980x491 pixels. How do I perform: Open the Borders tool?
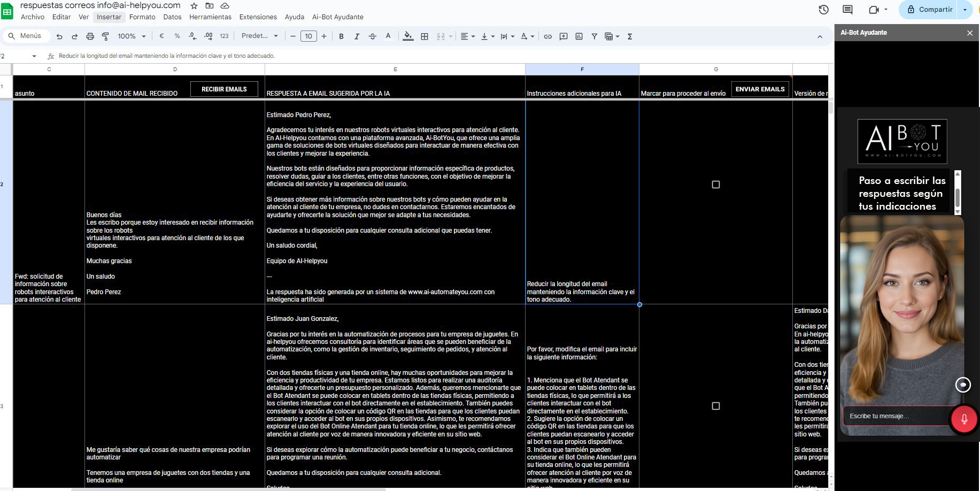click(x=425, y=36)
